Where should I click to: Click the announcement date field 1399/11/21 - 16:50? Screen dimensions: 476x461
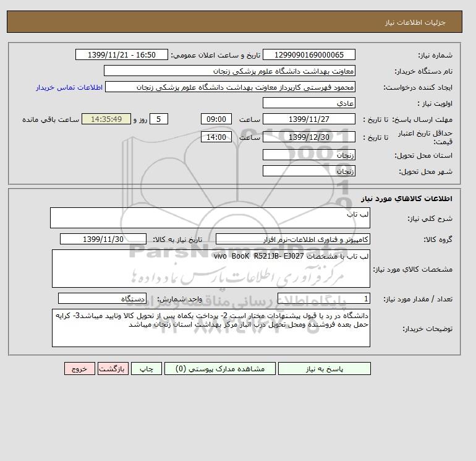122,54
